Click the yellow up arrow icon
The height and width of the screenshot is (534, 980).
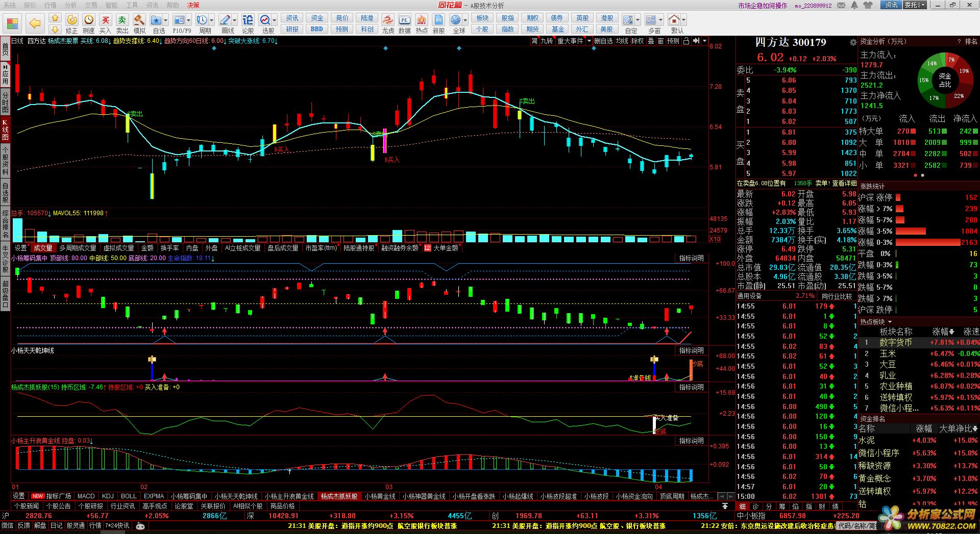(55, 18)
